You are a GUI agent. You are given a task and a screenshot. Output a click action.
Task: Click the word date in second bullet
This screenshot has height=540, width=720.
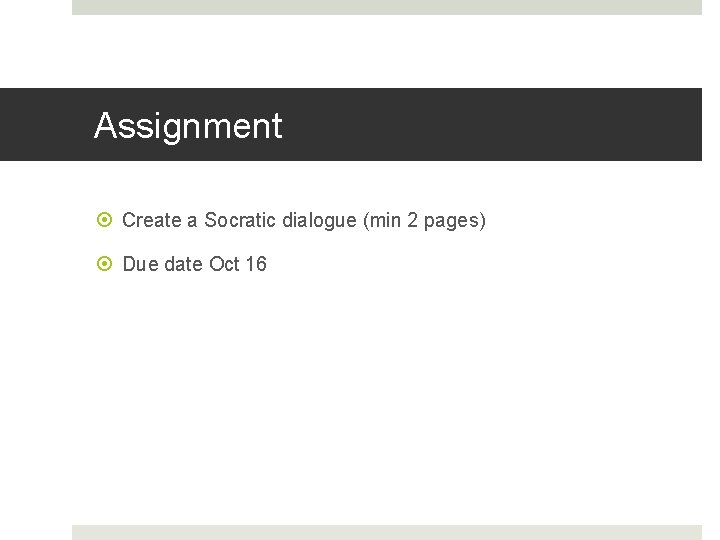[183, 265]
